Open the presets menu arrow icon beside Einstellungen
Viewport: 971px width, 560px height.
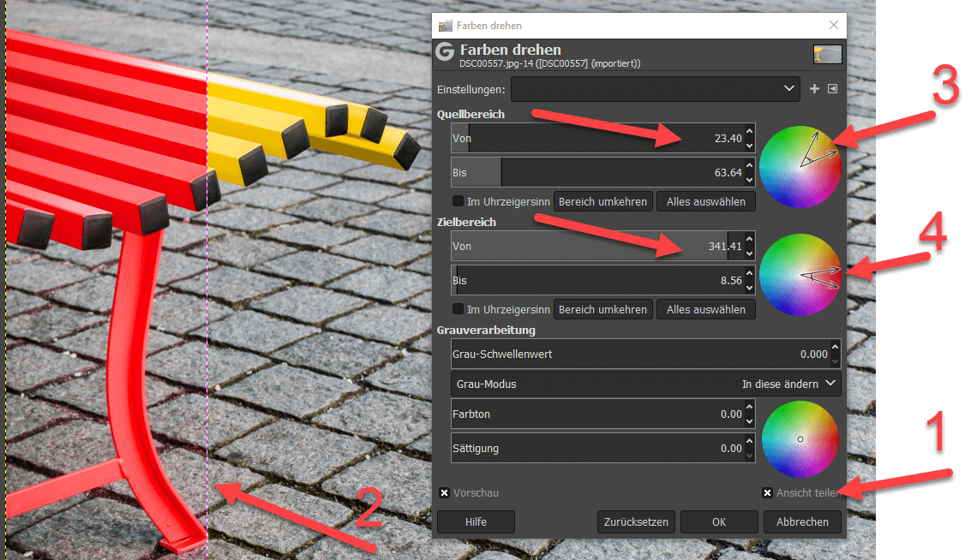[832, 89]
